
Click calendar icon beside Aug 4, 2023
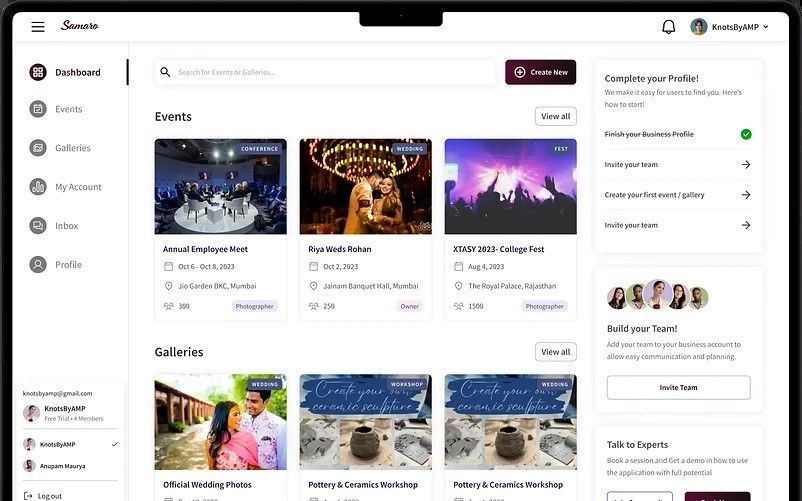pos(458,266)
